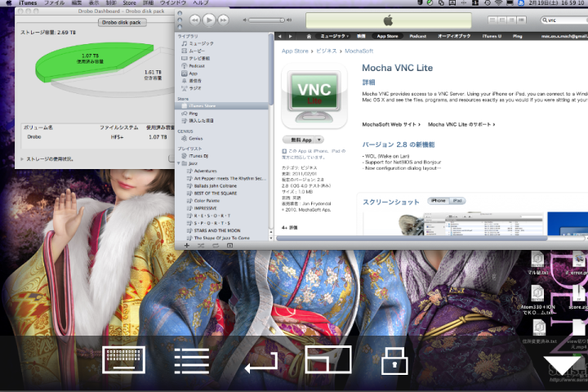Image resolution: width=588 pixels, height=392 pixels.
Task: Switch iTunes to Cover Flow view
Action: 522,20
